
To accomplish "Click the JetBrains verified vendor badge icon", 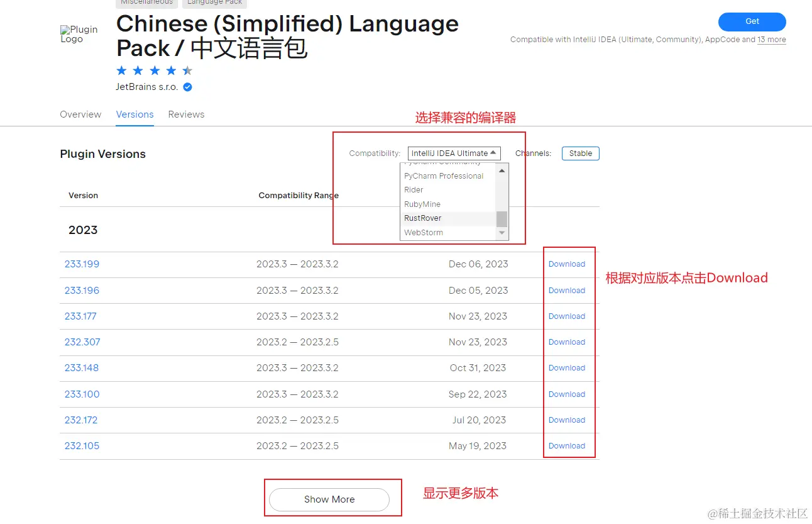I will click(187, 87).
